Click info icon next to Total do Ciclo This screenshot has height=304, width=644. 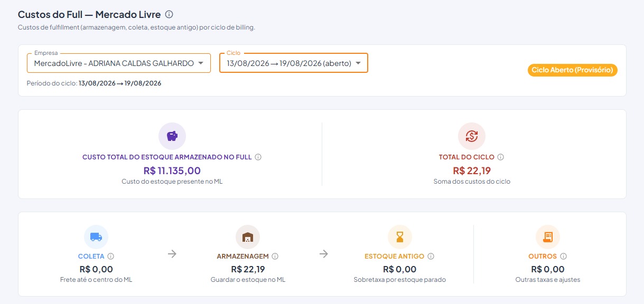pyautogui.click(x=500, y=157)
